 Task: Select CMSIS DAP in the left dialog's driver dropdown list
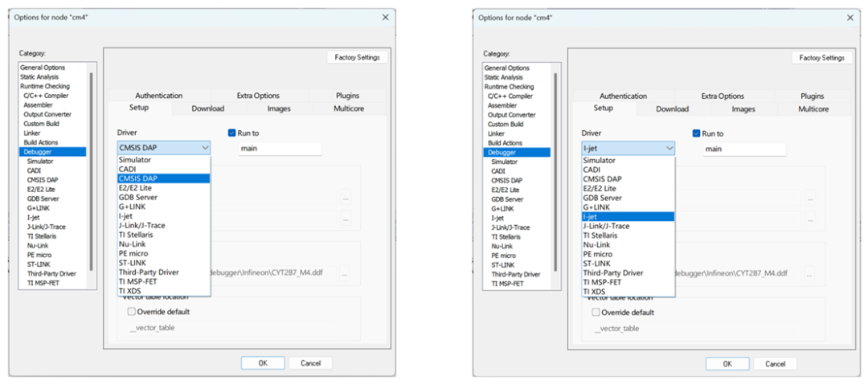(x=164, y=178)
